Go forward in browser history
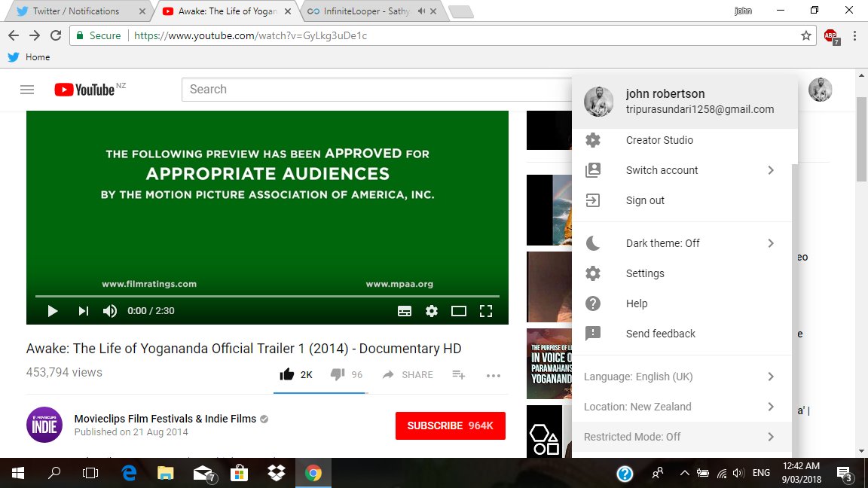 (35, 35)
